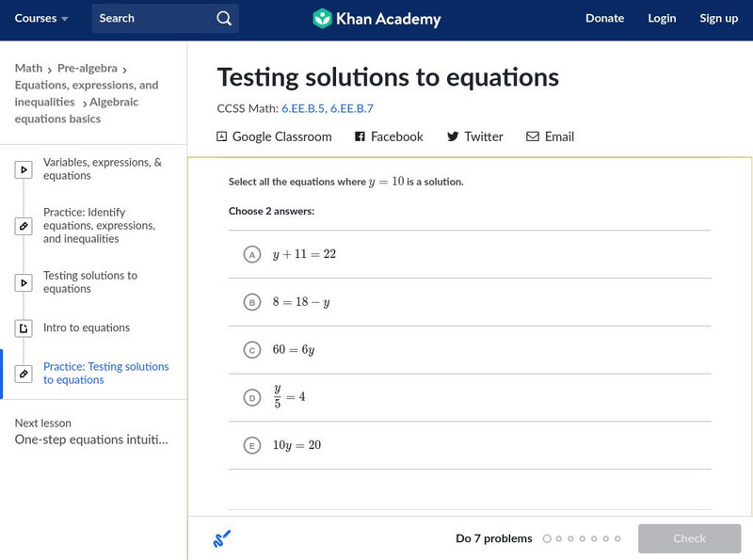The image size is (753, 560).
Task: Open Pre-algebra breadcrumb link
Action: point(88,68)
